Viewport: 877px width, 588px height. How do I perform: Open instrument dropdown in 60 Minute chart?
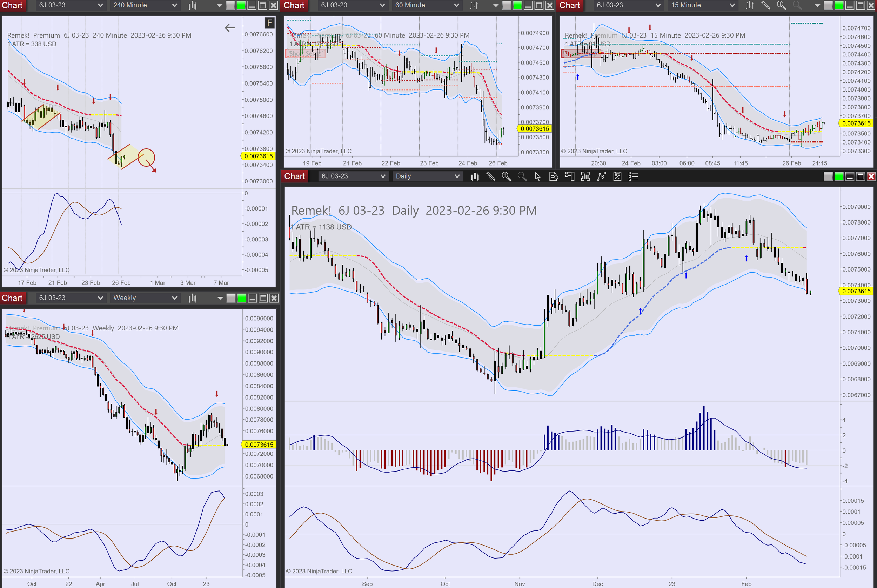click(x=352, y=5)
